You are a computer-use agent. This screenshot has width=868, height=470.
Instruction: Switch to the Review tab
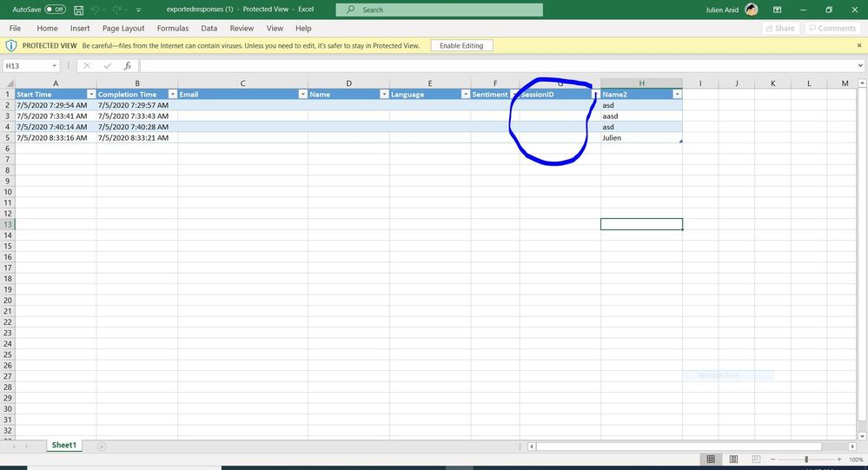(242, 28)
